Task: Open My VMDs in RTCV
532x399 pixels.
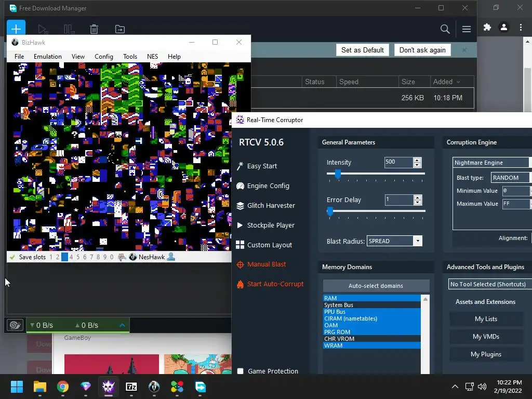Action: tap(486, 337)
